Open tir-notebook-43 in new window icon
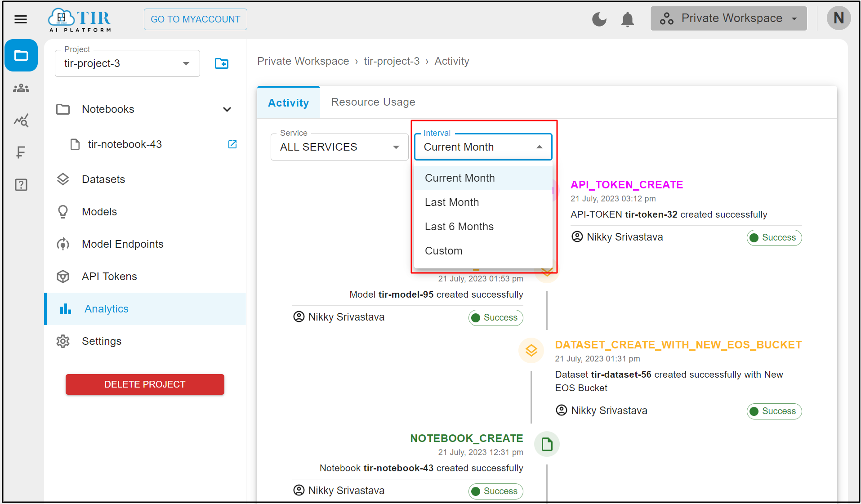The image size is (861, 504). pos(232,144)
